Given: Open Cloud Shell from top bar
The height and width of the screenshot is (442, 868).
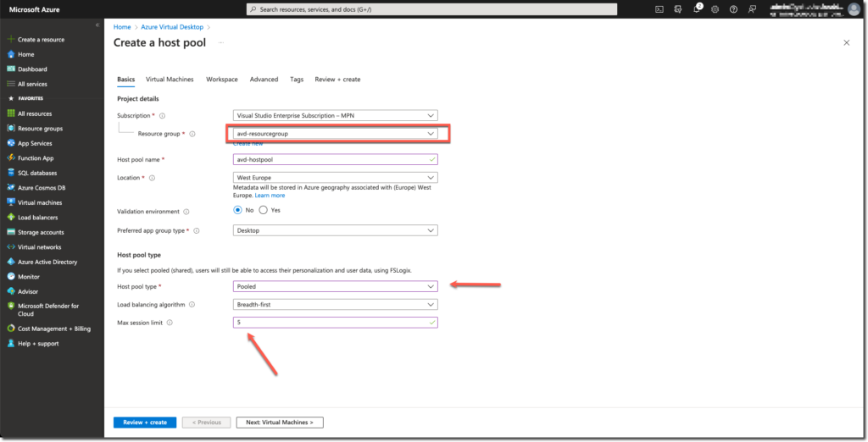Looking at the screenshot, I should [x=659, y=9].
